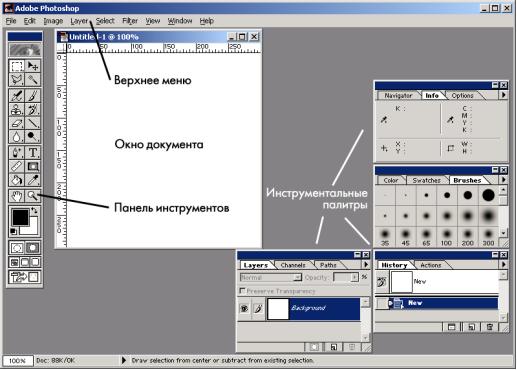
Task: Click the foreground color swatch
Action: coord(20,217)
